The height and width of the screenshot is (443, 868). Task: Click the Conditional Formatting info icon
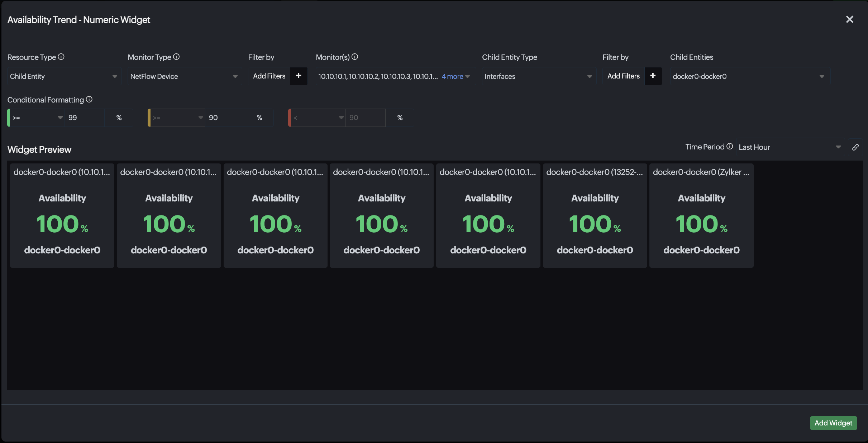(89, 99)
